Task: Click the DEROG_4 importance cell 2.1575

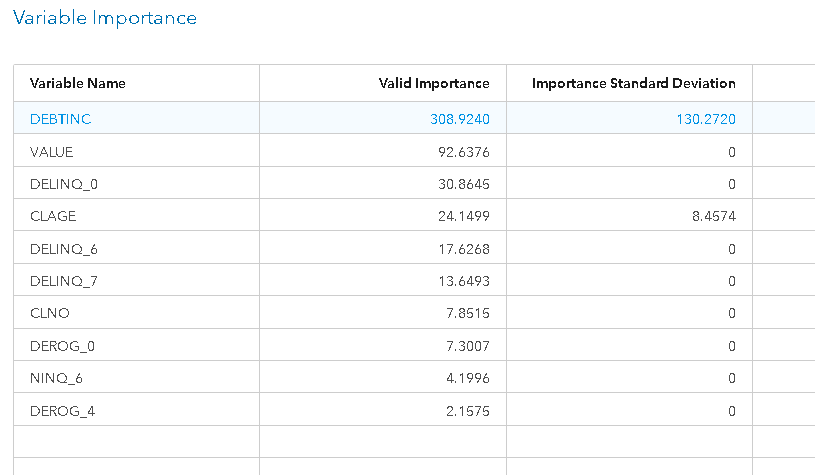Action: click(x=466, y=410)
